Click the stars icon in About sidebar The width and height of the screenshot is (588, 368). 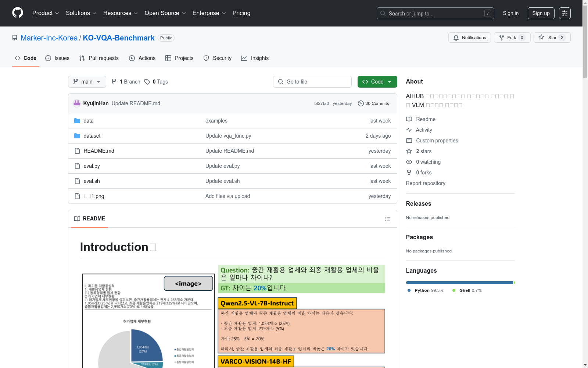tap(409, 151)
